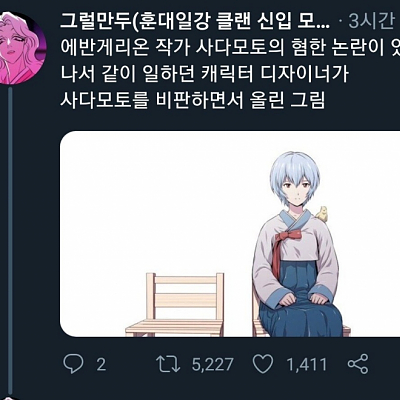Tap the yellow bird on her shoulder

click(322, 214)
